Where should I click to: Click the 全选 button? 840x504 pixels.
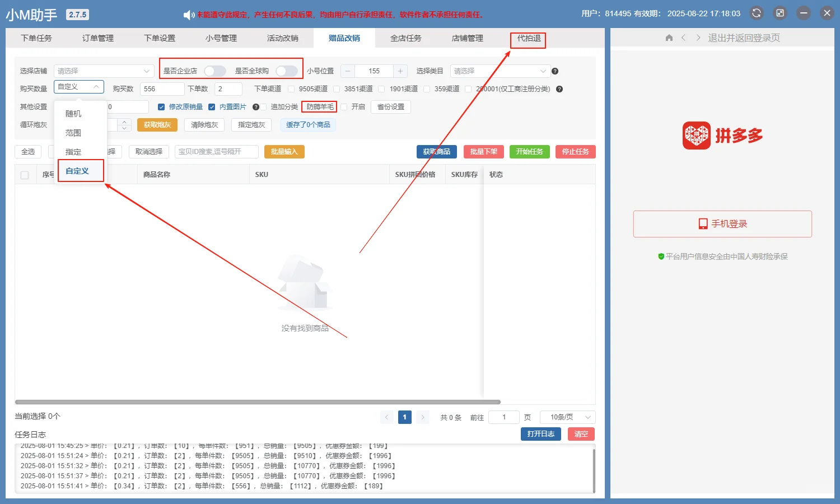pos(28,152)
